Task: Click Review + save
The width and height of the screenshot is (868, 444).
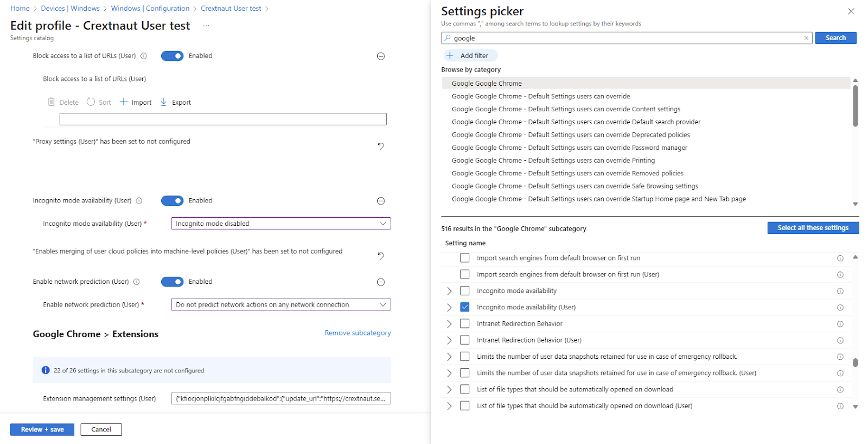Action: [x=42, y=429]
